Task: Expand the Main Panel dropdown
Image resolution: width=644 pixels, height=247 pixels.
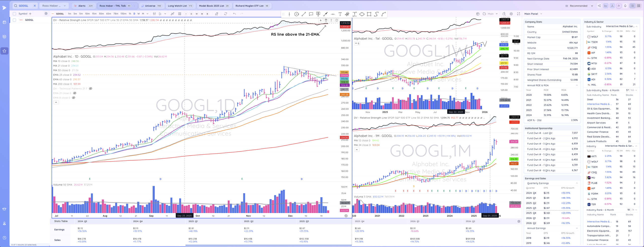Action: click(x=533, y=14)
